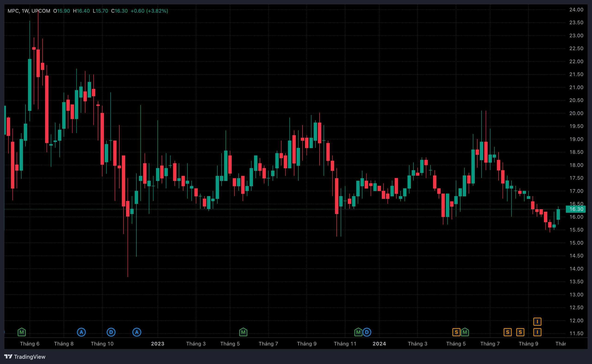Click the blue A marker right of Tháng 8
The width and height of the screenshot is (592, 364).
tap(81, 332)
